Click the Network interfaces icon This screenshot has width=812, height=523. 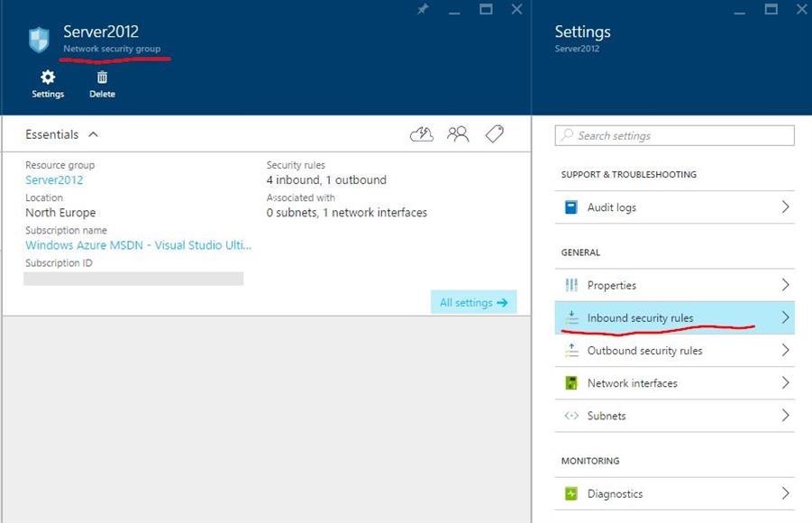[570, 383]
